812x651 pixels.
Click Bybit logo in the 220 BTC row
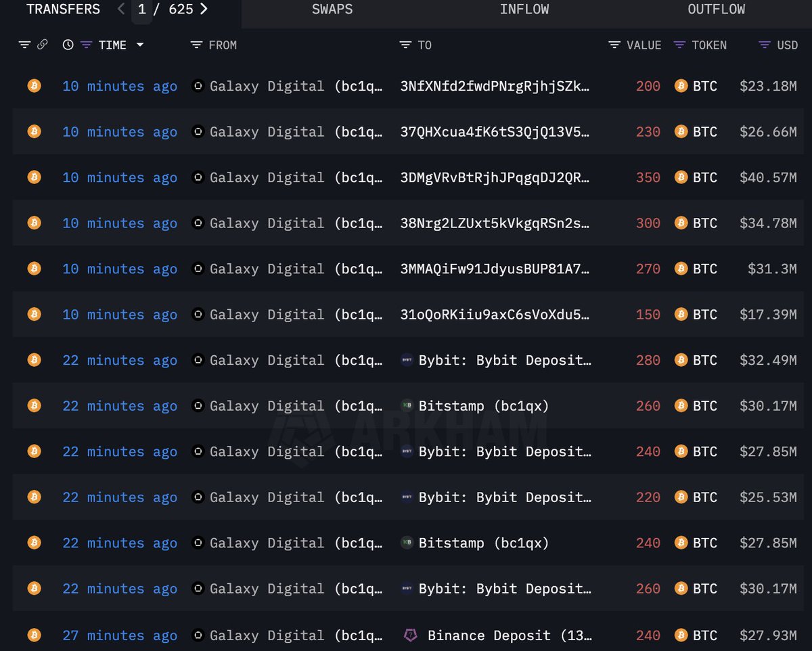click(407, 497)
